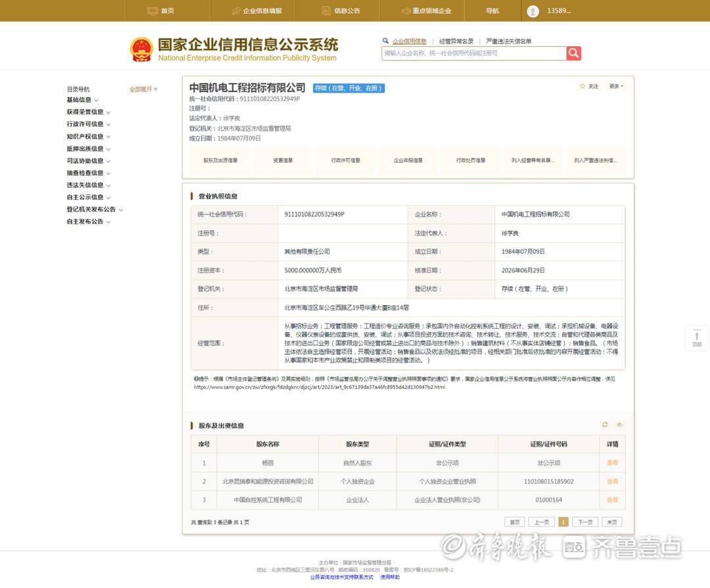The width and height of the screenshot is (710, 588).
Task: Expand 获得荣誉信息 in sidebar
Action: tap(88, 112)
